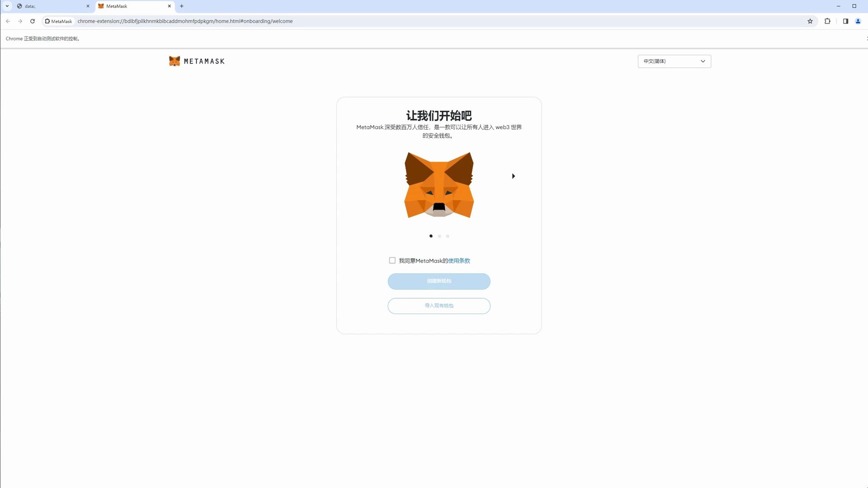
Task: Click the next slide arrow icon
Action: click(513, 176)
